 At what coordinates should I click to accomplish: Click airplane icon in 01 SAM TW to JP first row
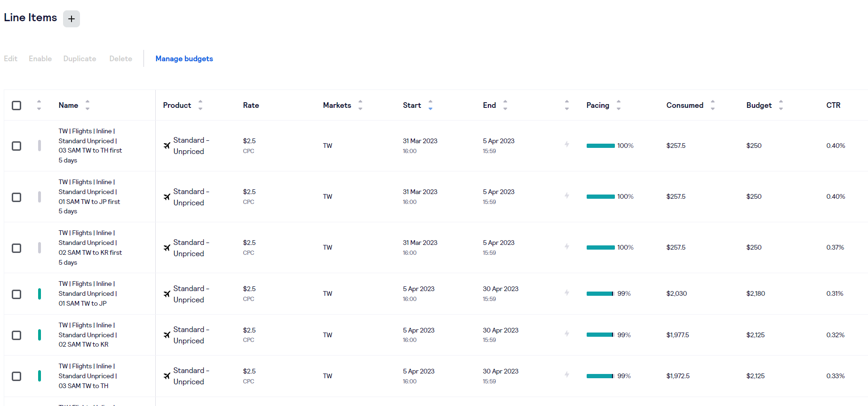[x=167, y=197]
